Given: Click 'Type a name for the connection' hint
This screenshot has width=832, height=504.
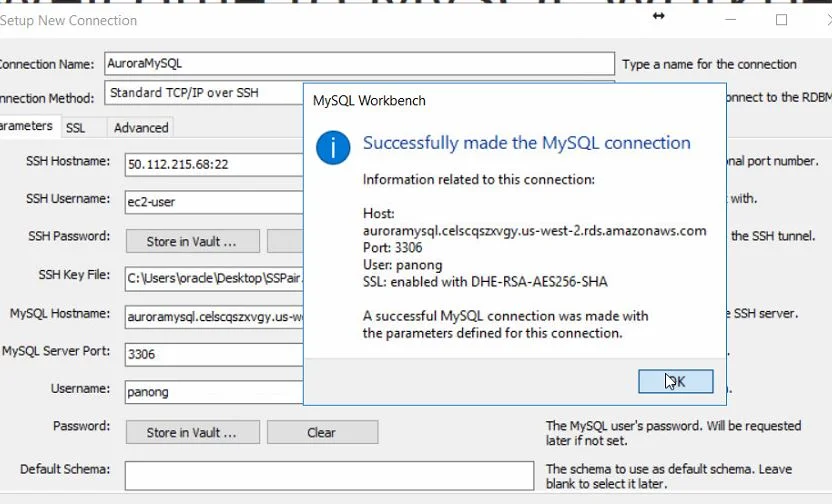Looking at the screenshot, I should point(709,64).
